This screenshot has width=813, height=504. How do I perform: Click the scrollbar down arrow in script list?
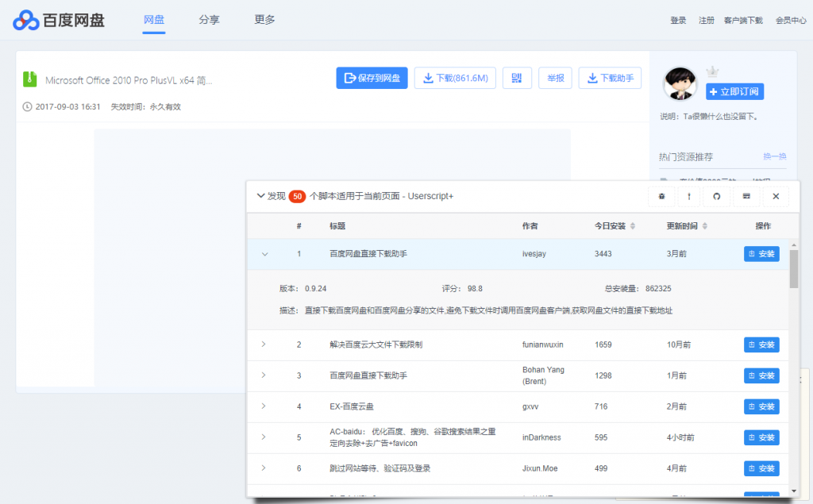(x=794, y=491)
